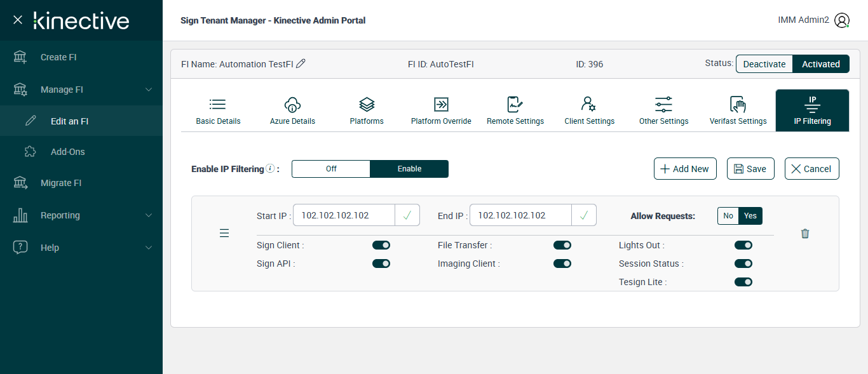The width and height of the screenshot is (868, 374).
Task: Delete the IP range with trash icon
Action: tap(805, 234)
